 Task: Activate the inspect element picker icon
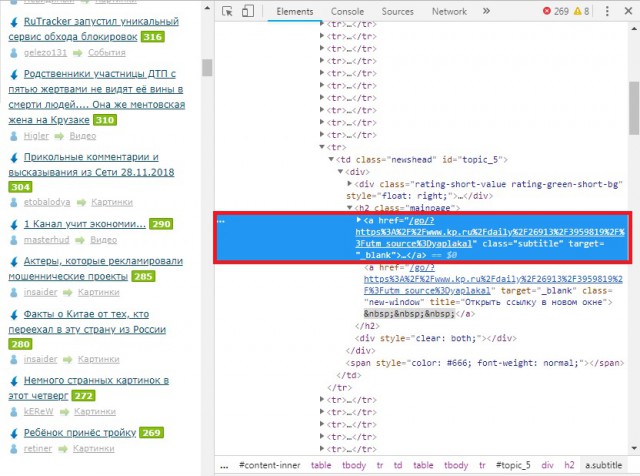point(228,11)
